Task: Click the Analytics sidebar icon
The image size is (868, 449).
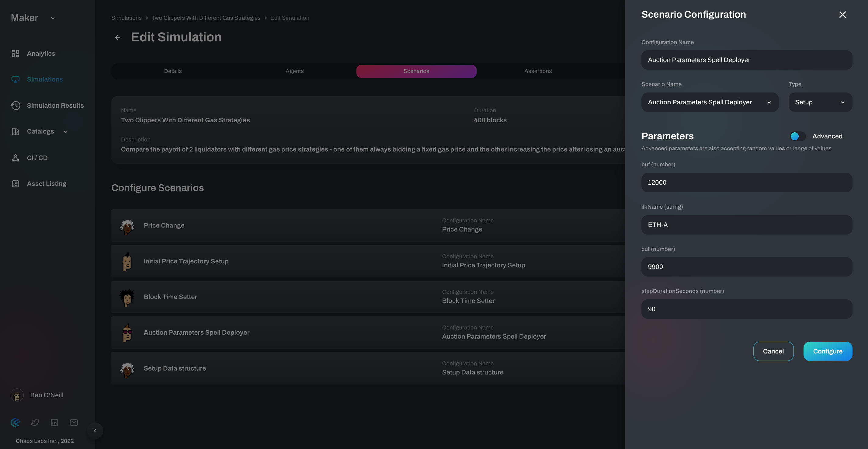Action: (x=16, y=54)
